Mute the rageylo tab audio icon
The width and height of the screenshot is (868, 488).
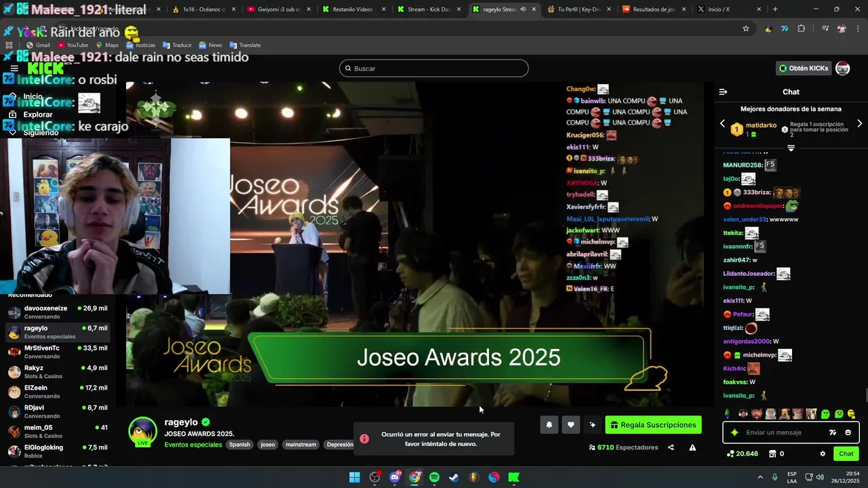tap(523, 9)
